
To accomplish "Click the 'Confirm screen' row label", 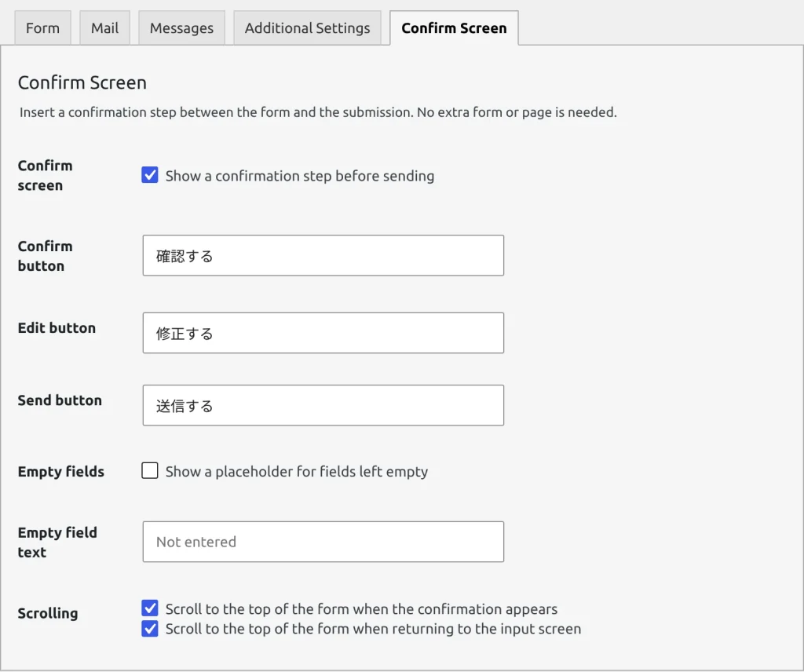I will 45,175.
